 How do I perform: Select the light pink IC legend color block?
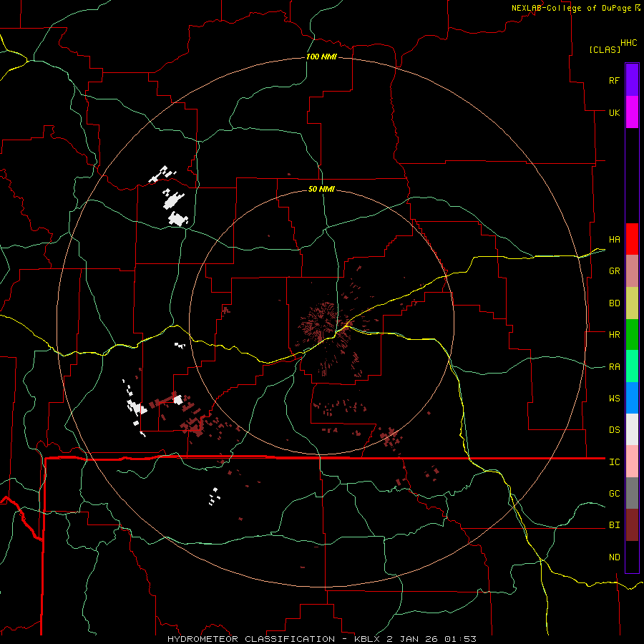point(632,462)
